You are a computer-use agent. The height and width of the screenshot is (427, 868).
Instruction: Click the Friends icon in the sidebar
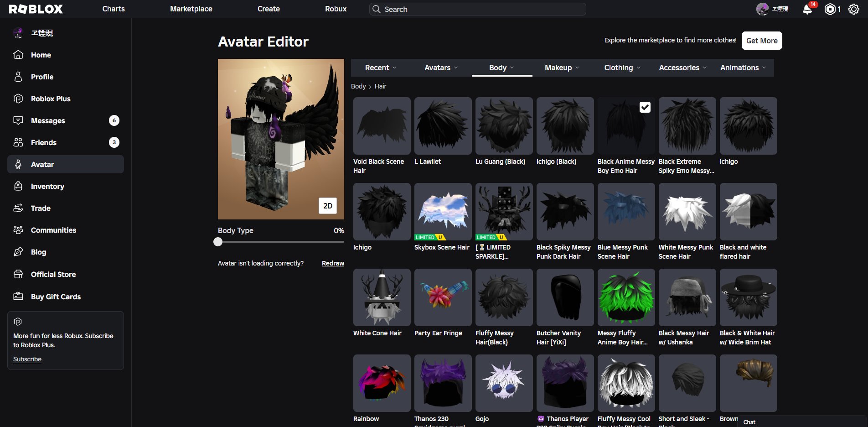point(18,142)
